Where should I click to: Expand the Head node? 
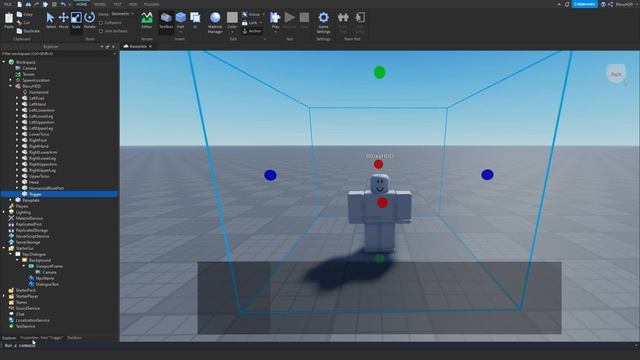17,182
